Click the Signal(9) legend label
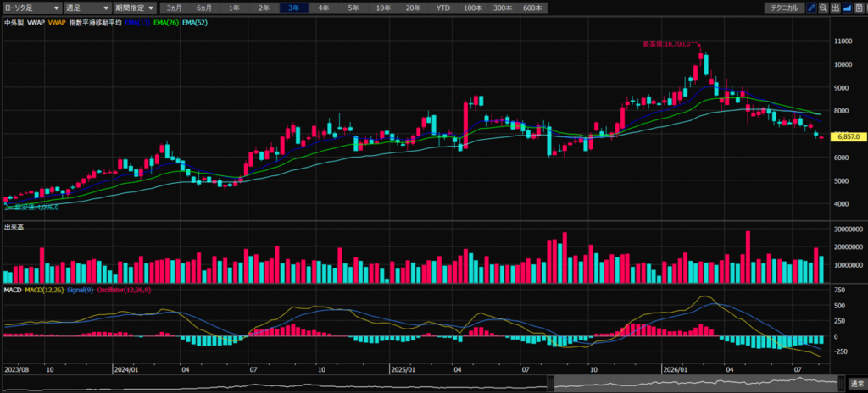This screenshot has height=393, width=868. click(81, 290)
